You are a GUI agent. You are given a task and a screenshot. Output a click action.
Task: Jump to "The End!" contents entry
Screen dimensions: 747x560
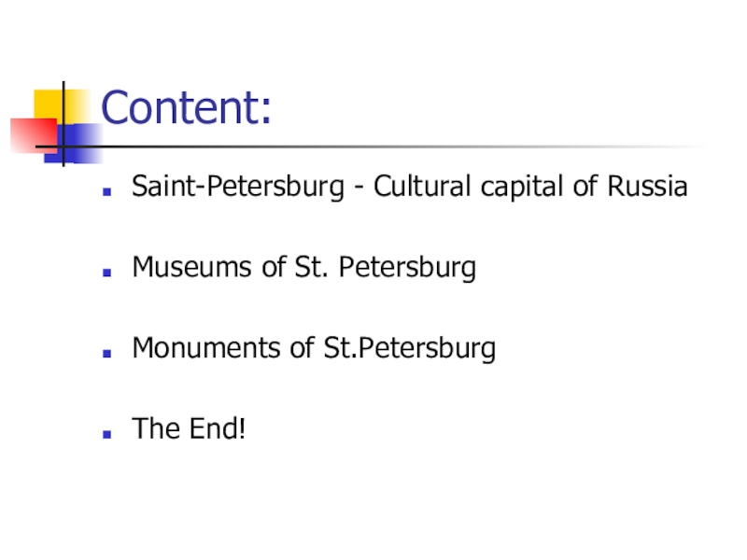pos(189,430)
